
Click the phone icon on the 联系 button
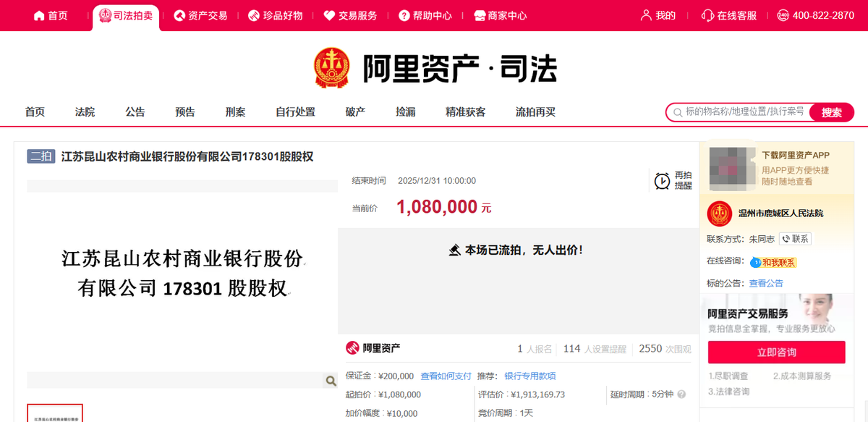(786, 239)
